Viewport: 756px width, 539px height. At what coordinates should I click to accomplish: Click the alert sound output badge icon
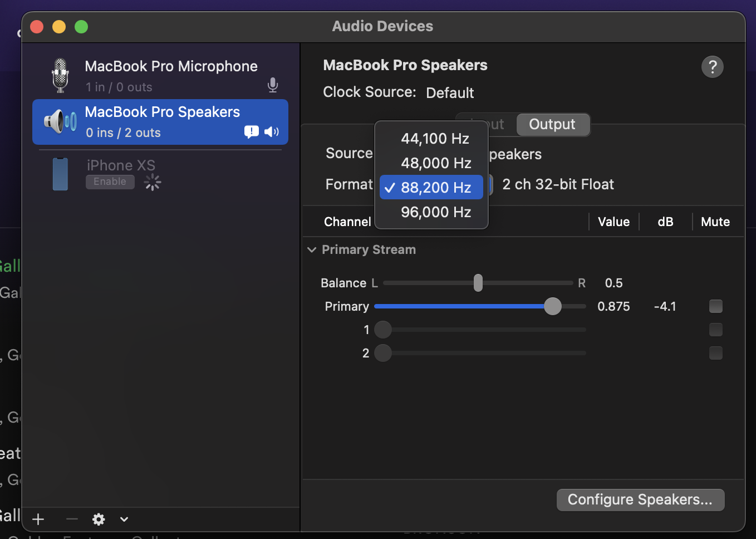[251, 132]
